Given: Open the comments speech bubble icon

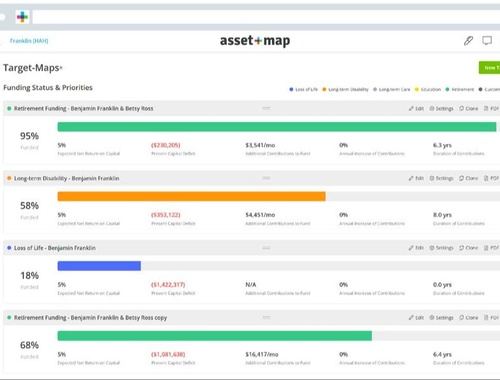Looking at the screenshot, I should pos(487,41).
